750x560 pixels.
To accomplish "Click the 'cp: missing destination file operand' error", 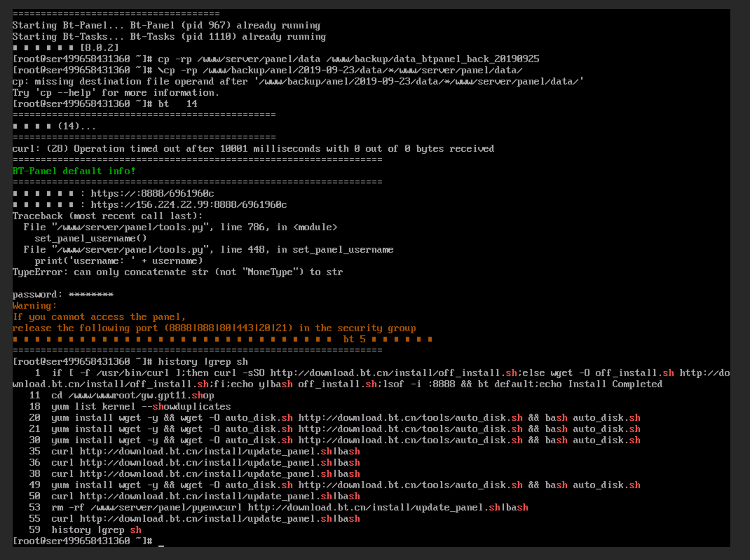I will (298, 81).
